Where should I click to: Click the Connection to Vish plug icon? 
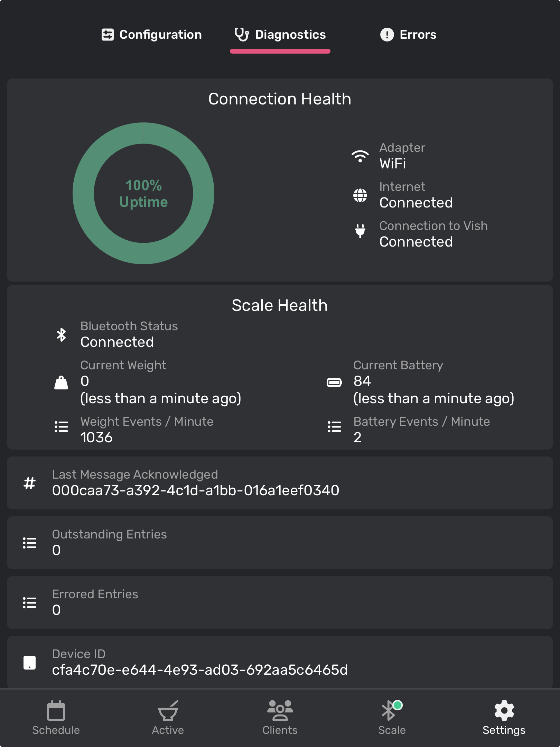tap(360, 231)
